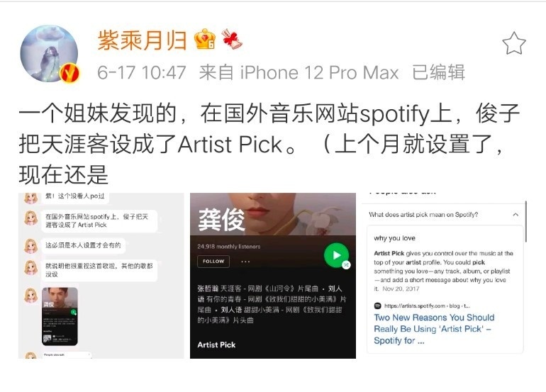Tap the iPhone 12 Pro Max source

click(318, 73)
